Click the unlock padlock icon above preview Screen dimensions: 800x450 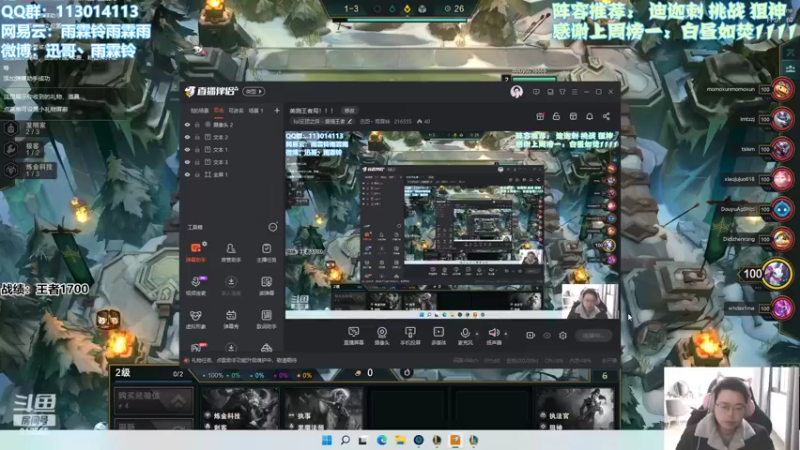pos(556,116)
